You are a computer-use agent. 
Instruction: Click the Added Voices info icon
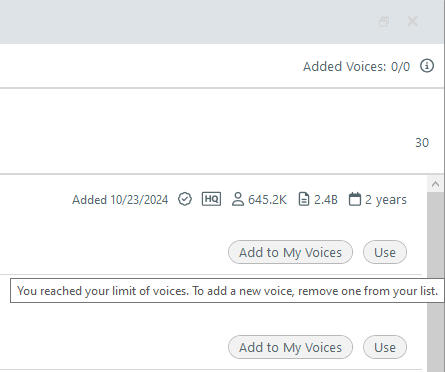[427, 66]
